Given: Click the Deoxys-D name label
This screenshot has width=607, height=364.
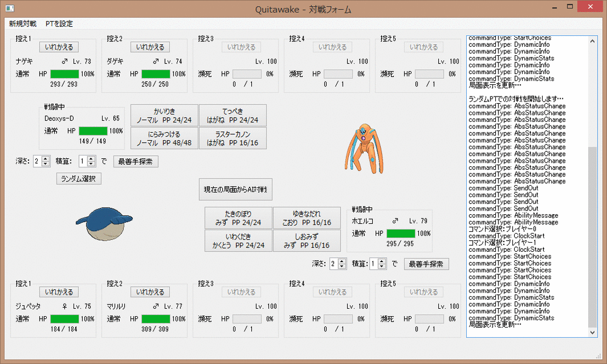Looking at the screenshot, I should [x=59, y=118].
